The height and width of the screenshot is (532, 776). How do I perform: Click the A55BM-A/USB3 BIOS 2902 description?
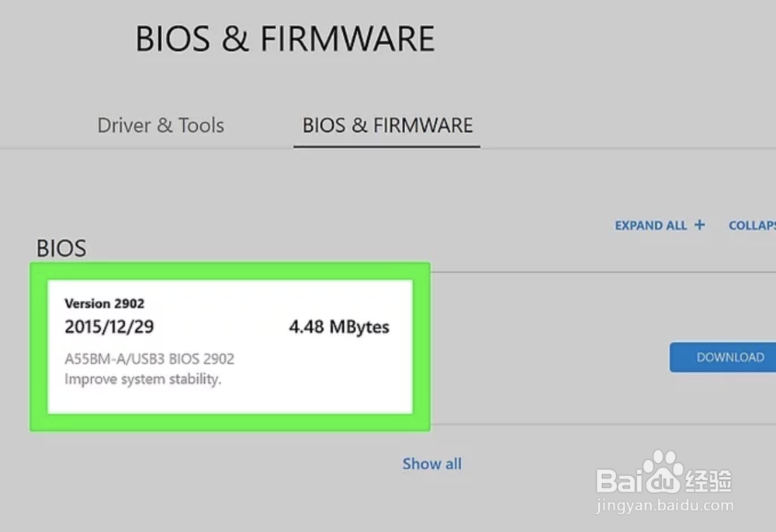pos(150,358)
